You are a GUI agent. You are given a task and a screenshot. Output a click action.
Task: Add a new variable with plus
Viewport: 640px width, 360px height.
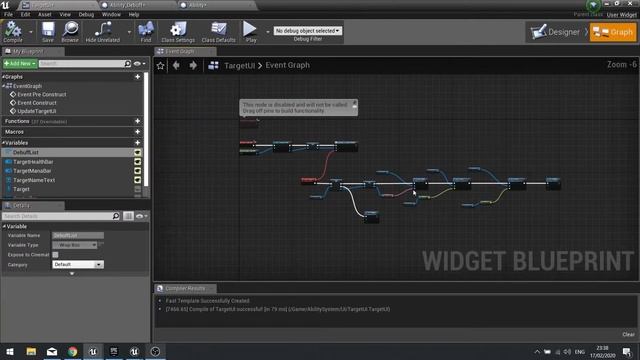(x=138, y=143)
